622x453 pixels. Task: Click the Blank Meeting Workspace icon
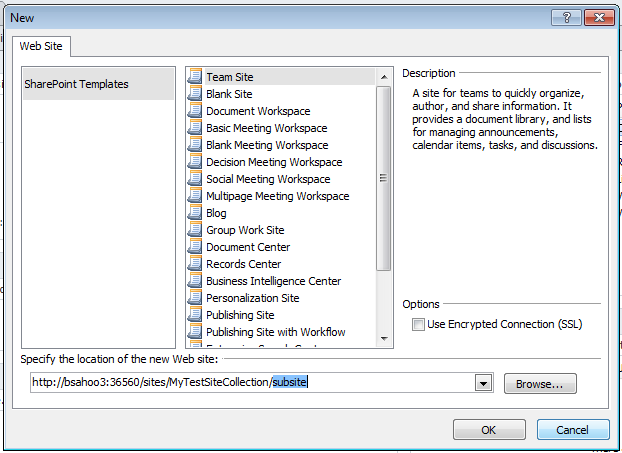(x=195, y=144)
